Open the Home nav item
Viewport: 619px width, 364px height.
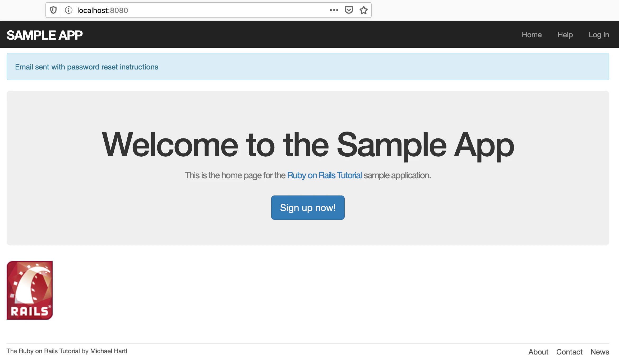pyautogui.click(x=532, y=35)
